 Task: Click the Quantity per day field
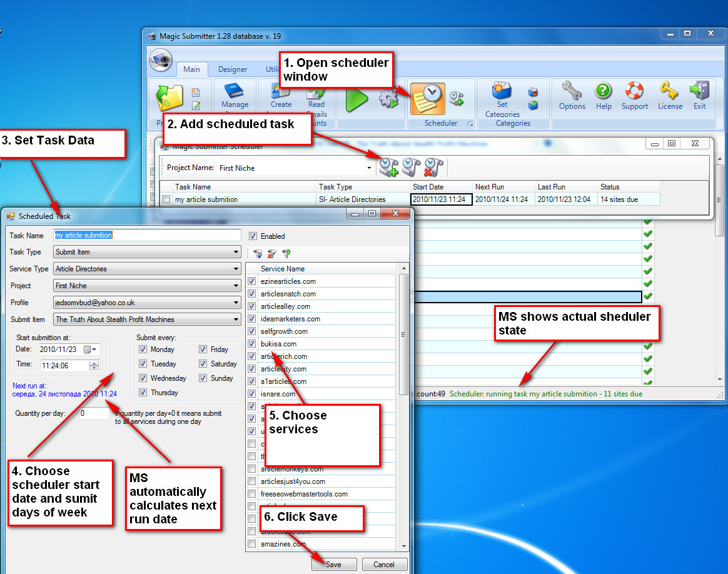pos(94,413)
